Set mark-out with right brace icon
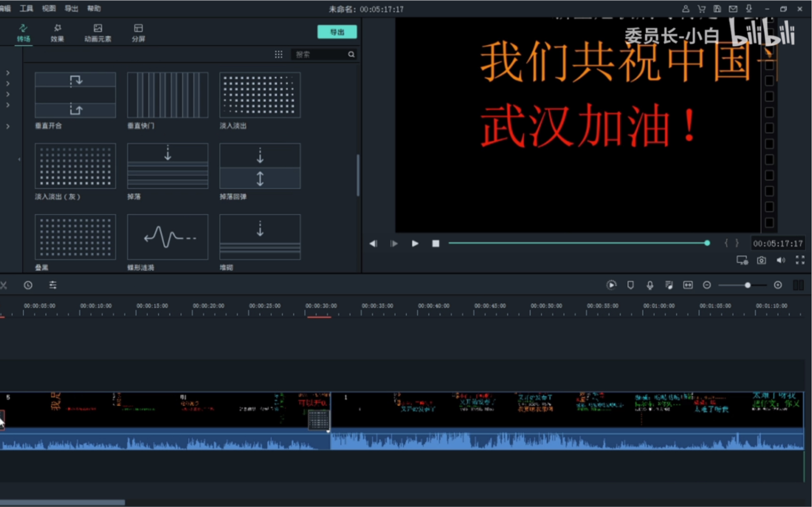This screenshot has height=507, width=812. (x=737, y=243)
